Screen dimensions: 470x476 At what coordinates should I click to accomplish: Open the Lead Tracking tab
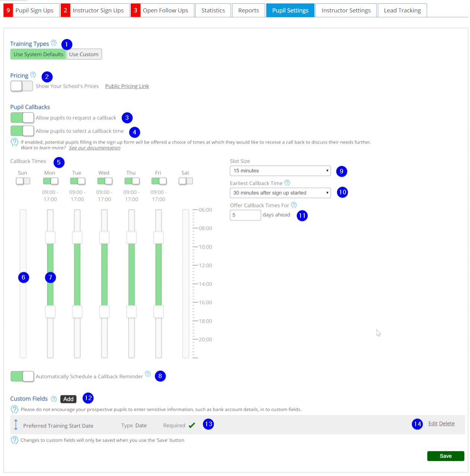[402, 10]
